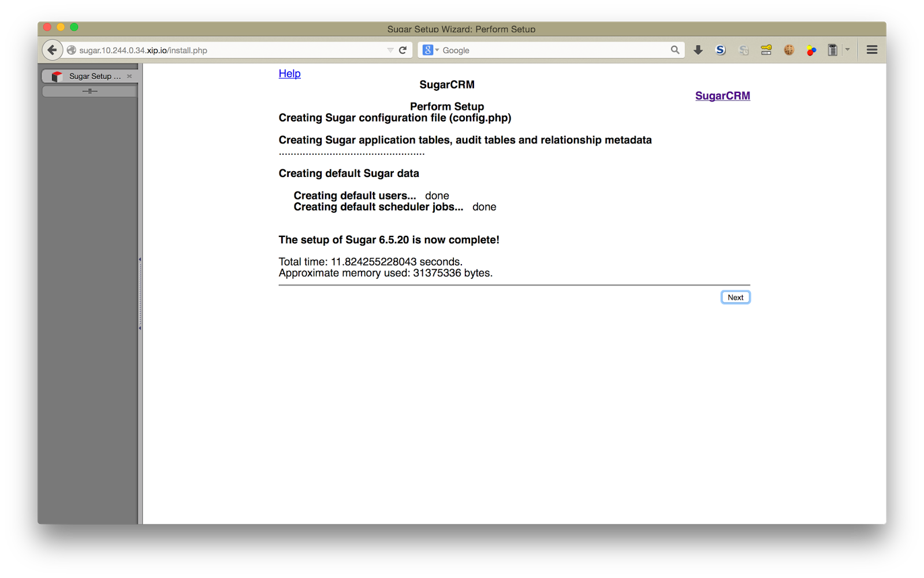Click the three colored circles extension icon

pos(811,50)
